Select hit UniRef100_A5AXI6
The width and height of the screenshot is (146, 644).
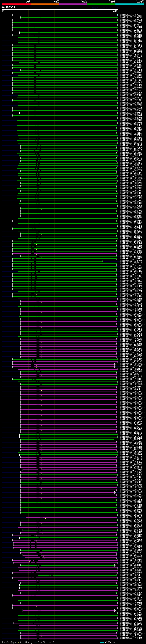(x=131, y=55)
